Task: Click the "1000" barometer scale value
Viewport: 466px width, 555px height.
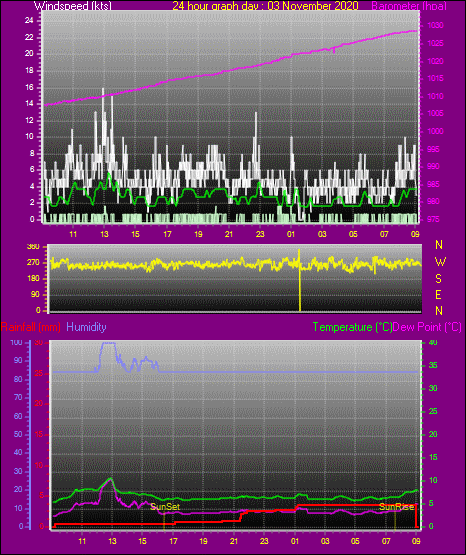Action: pyautogui.click(x=435, y=131)
